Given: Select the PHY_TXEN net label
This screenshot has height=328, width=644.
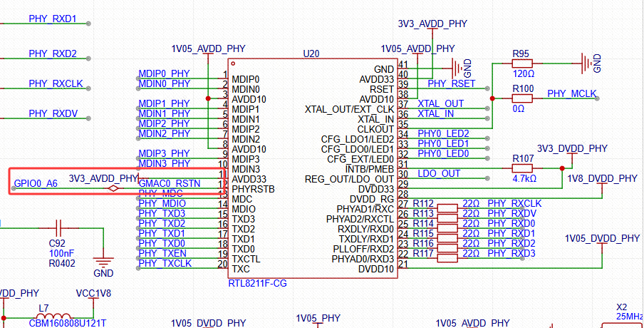Looking at the screenshot, I should coord(162,253).
